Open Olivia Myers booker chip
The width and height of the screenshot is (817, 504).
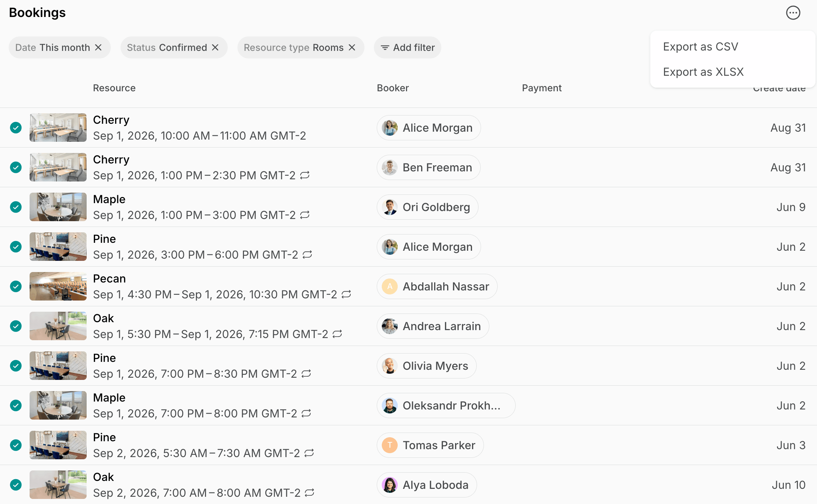[427, 366]
